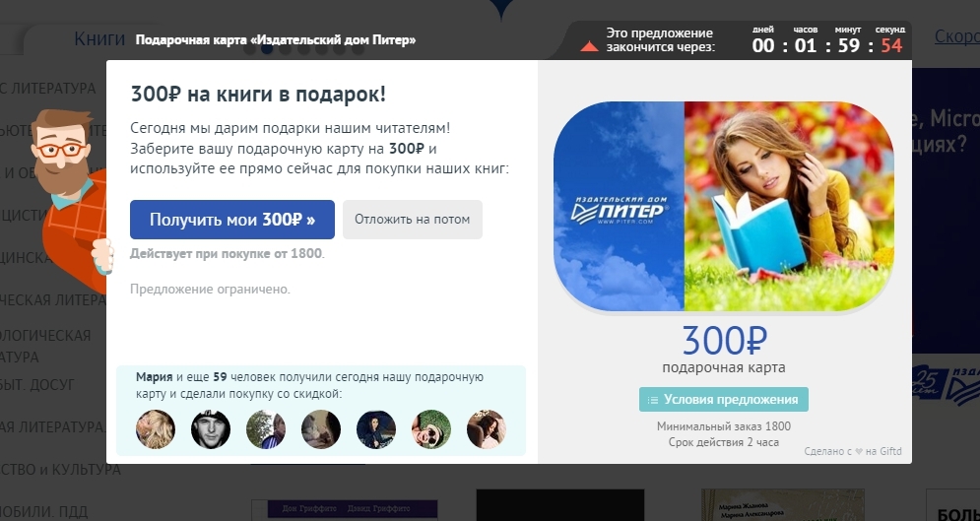Open fifth avatar with dark-haired woman

point(376,429)
